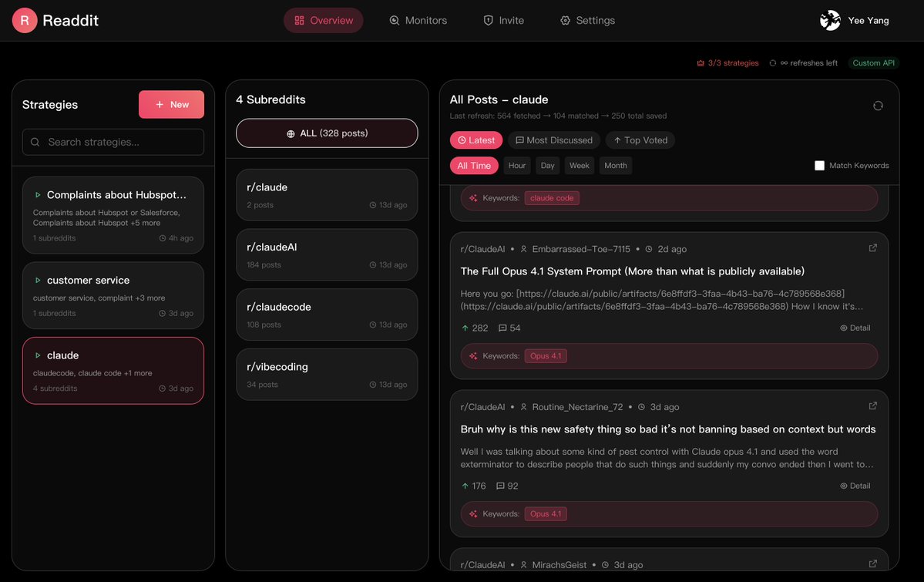The height and width of the screenshot is (582, 924).
Task: Open external link icon on Bruh safety post
Action: (x=872, y=406)
